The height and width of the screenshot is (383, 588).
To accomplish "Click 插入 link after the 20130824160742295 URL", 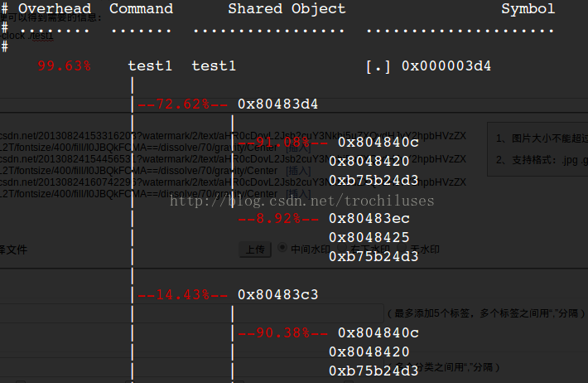I will [298, 194].
